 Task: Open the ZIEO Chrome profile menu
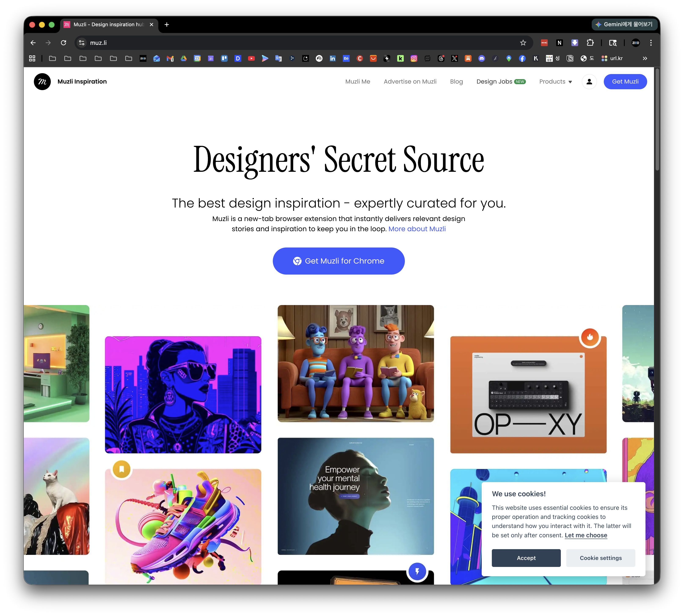tap(636, 43)
